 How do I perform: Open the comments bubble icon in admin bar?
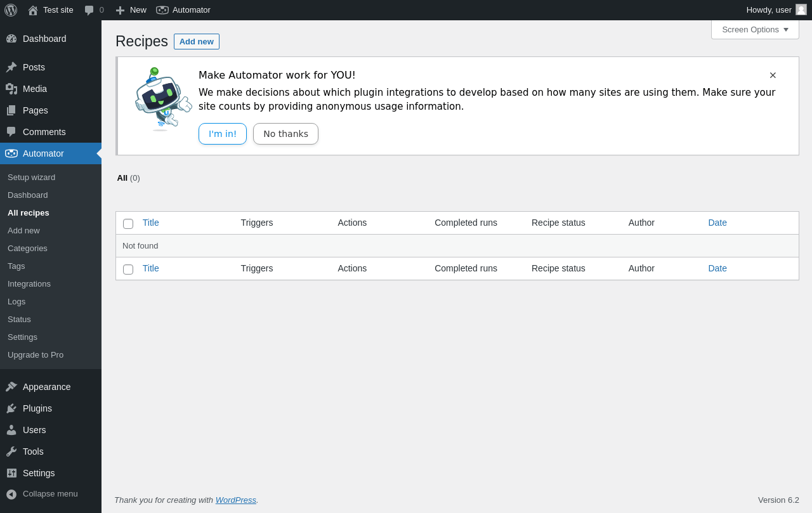point(89,10)
